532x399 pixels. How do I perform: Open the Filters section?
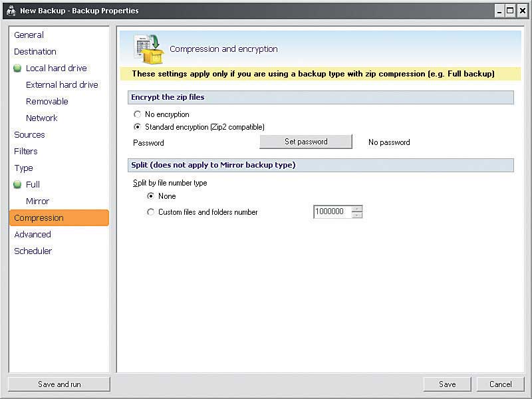(x=26, y=152)
